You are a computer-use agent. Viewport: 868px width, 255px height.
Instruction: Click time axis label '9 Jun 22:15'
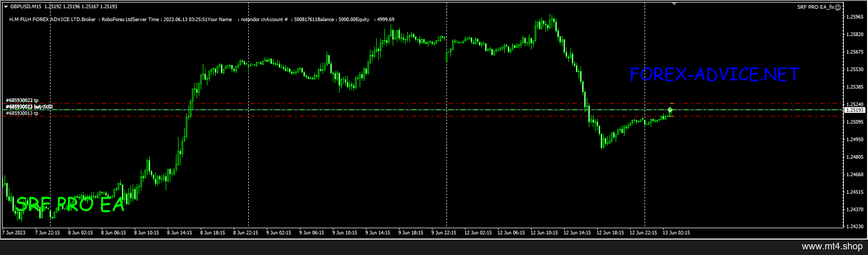click(x=444, y=233)
